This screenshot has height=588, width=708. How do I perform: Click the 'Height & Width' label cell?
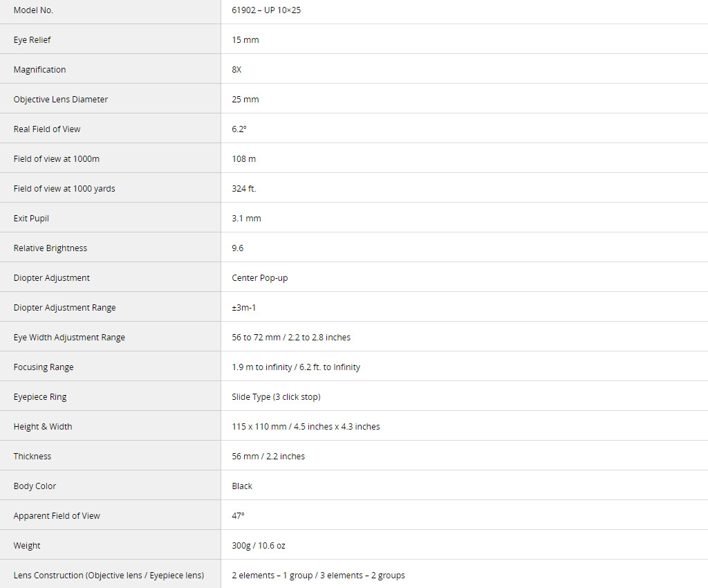point(43,427)
